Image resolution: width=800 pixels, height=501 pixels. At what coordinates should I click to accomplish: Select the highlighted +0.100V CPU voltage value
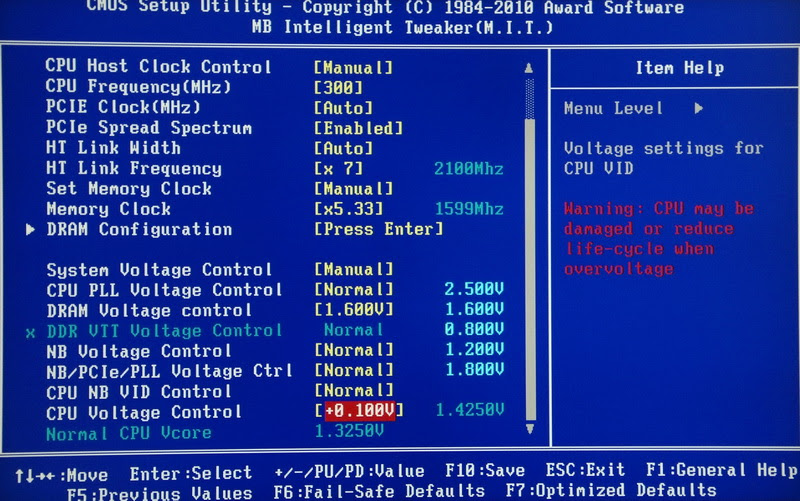[360, 411]
